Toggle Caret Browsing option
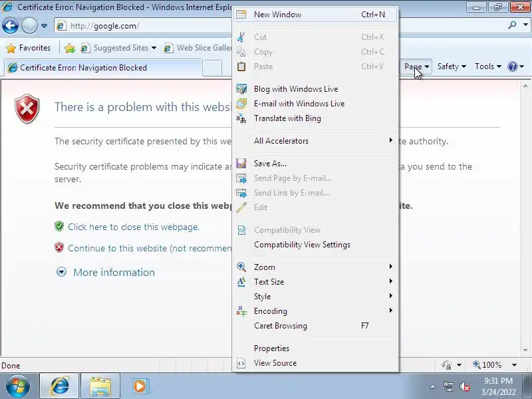The width and height of the screenshot is (532, 399). [x=315, y=326]
